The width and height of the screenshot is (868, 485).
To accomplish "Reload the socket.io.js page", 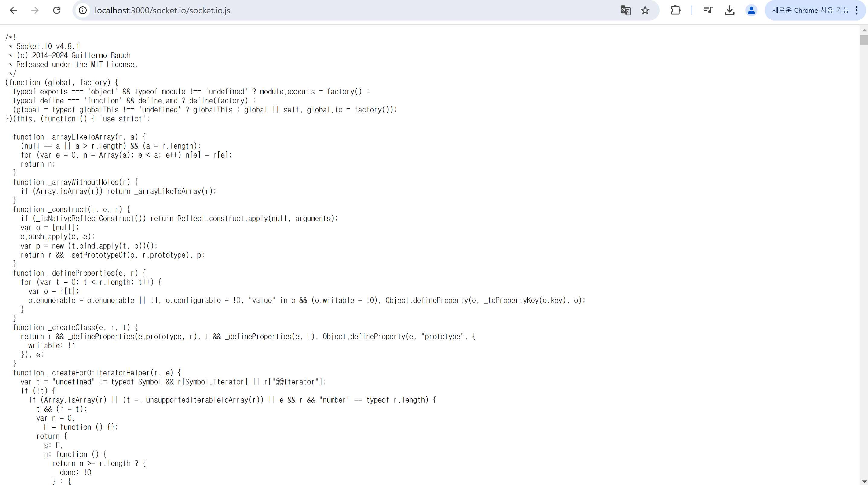I will [x=56, y=11].
